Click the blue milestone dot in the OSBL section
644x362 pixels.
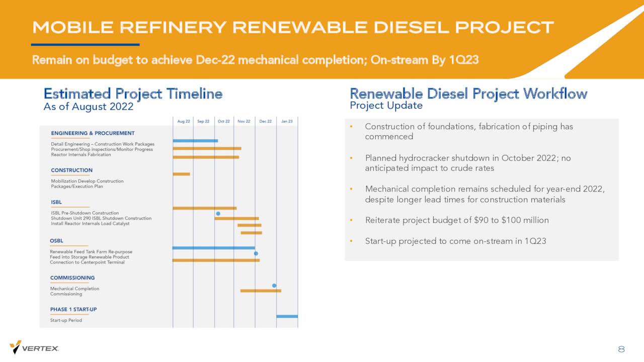tap(256, 253)
